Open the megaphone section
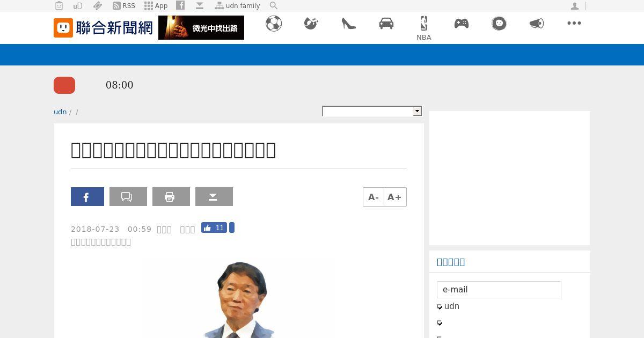 tap(537, 24)
